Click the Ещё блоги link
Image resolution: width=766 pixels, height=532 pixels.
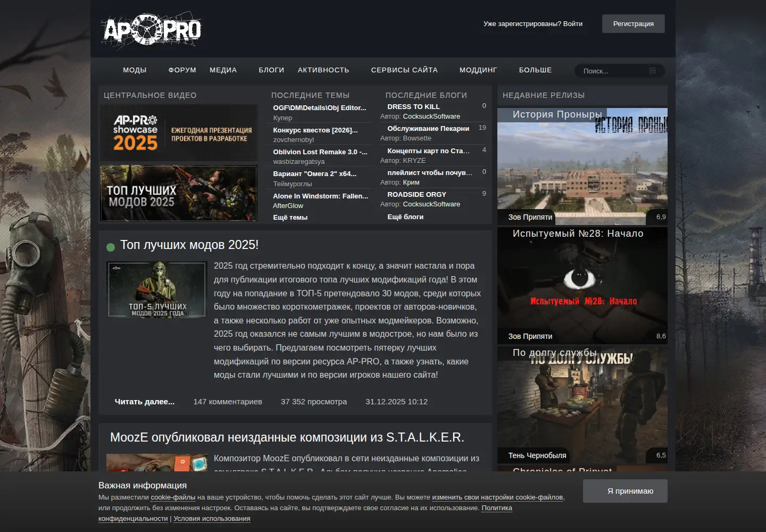pos(405,217)
